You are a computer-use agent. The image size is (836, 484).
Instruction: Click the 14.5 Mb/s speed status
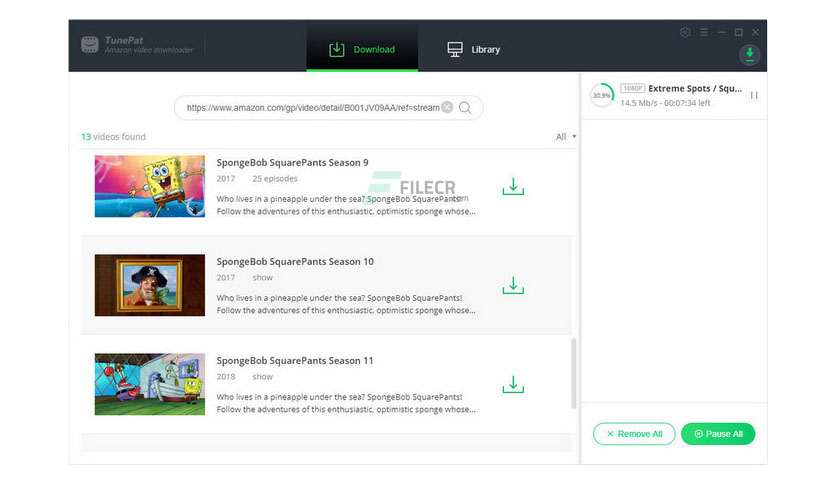click(x=665, y=103)
